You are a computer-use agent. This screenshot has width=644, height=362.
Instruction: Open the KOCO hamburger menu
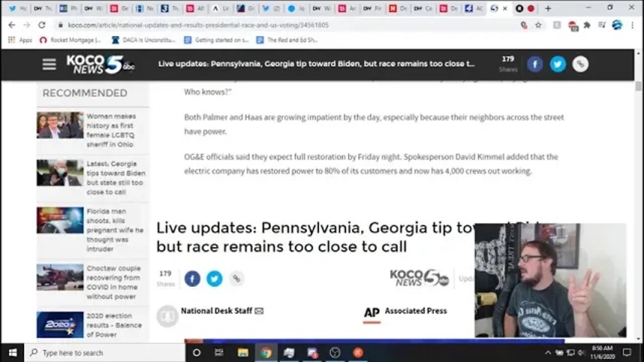(49, 64)
